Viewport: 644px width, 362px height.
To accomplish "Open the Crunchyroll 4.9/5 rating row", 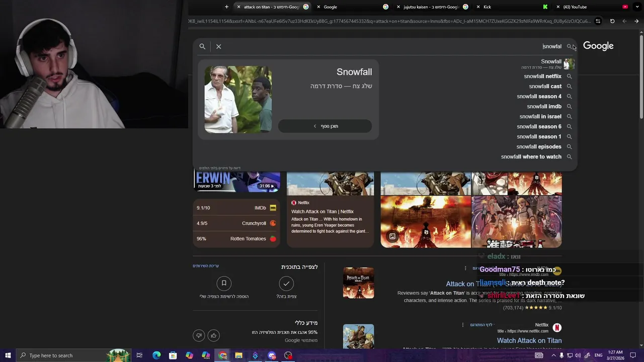I will (x=236, y=223).
